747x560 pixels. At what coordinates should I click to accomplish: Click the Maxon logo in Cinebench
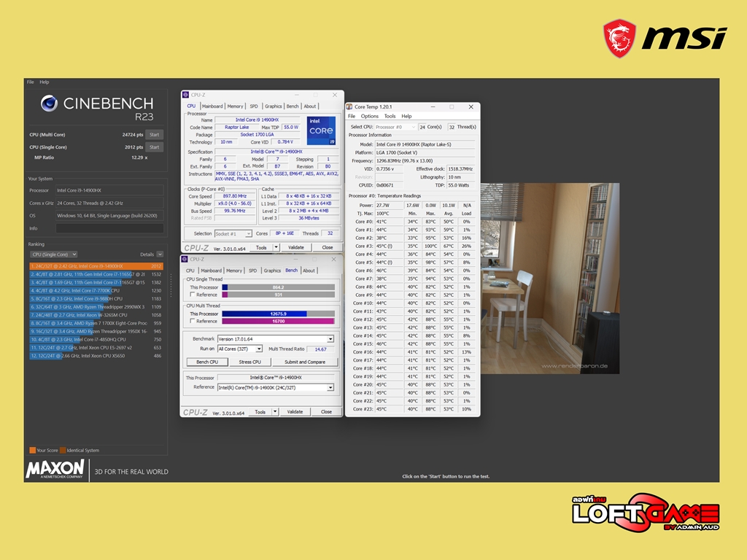pos(55,469)
